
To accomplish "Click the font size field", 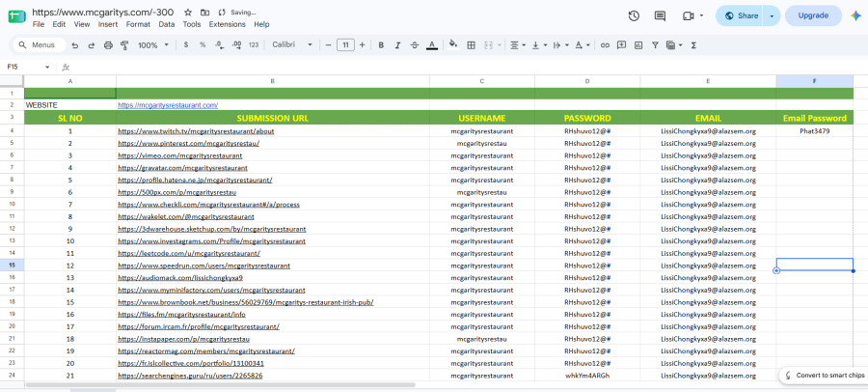I will point(345,45).
